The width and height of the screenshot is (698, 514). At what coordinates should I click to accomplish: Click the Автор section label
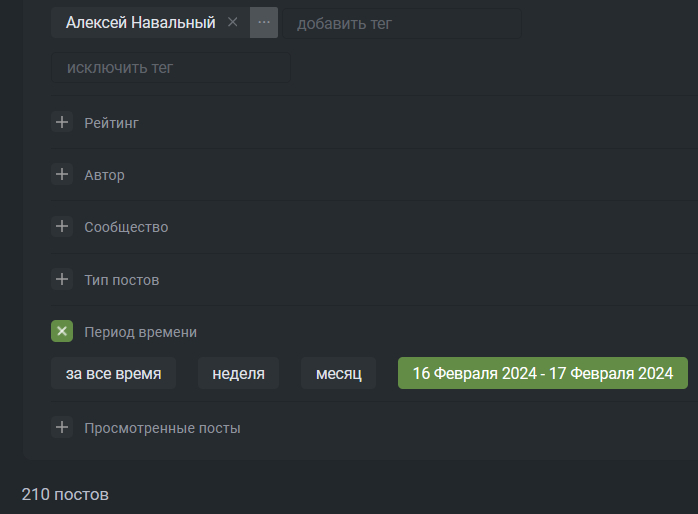[104, 175]
